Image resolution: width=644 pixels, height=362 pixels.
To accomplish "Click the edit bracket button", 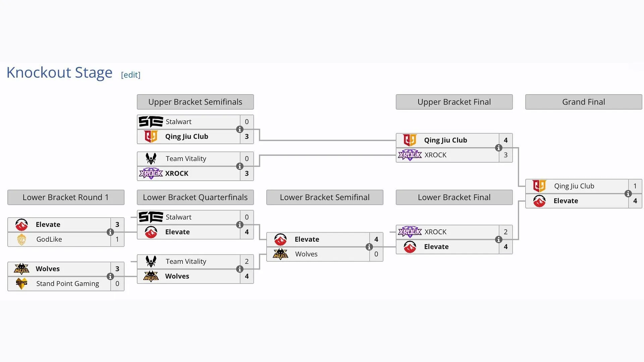I will pos(131,75).
